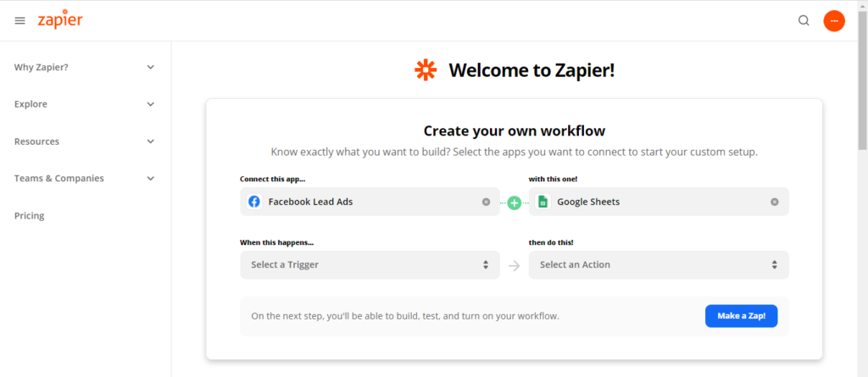Viewport: 868px width, 377px height.
Task: Click the Facebook Lead Ads icon
Action: [254, 202]
